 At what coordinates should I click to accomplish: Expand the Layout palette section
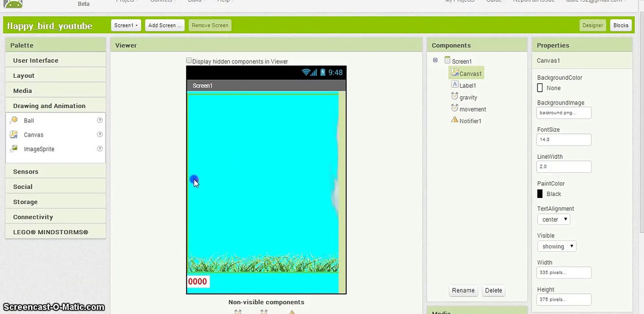(55, 75)
